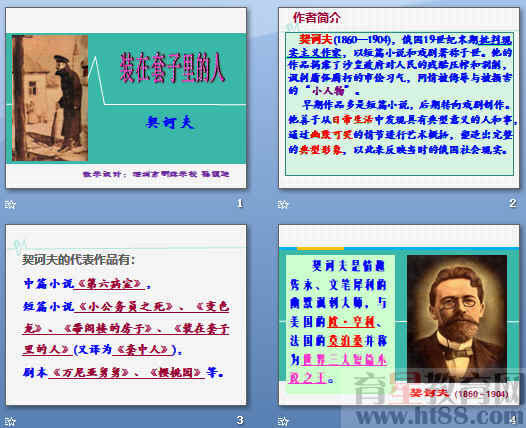Click the underlined 《第六病室》 text
526x428 pixels.
tap(109, 284)
